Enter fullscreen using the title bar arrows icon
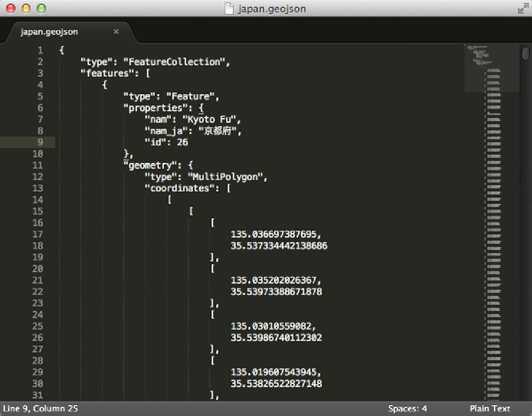This screenshot has width=532, height=416. [522, 8]
